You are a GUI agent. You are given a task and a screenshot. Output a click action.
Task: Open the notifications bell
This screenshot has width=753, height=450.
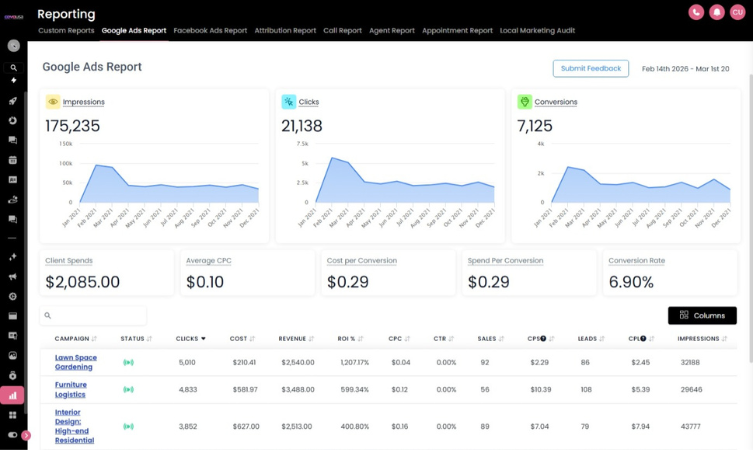[x=716, y=12]
